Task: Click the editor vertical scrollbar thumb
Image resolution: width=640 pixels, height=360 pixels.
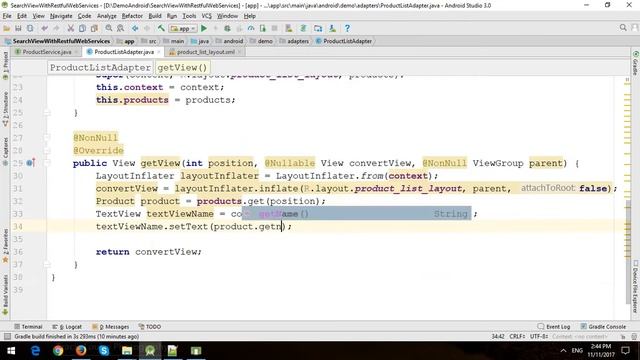Action: click(x=628, y=252)
